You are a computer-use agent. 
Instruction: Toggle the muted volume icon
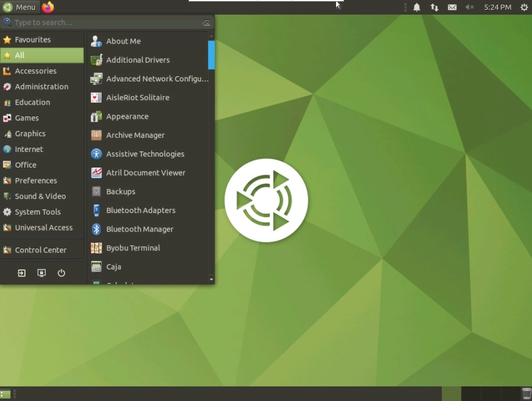click(469, 7)
